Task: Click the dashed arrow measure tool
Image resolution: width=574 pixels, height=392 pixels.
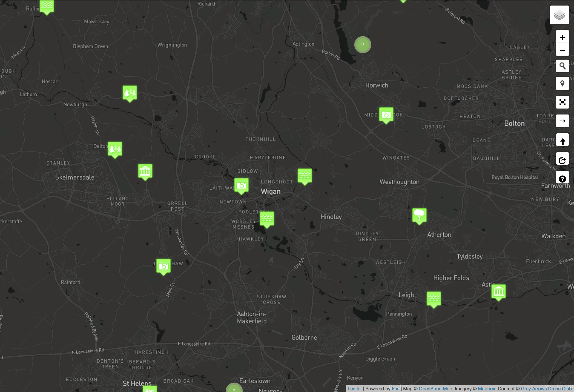Action: tap(562, 121)
